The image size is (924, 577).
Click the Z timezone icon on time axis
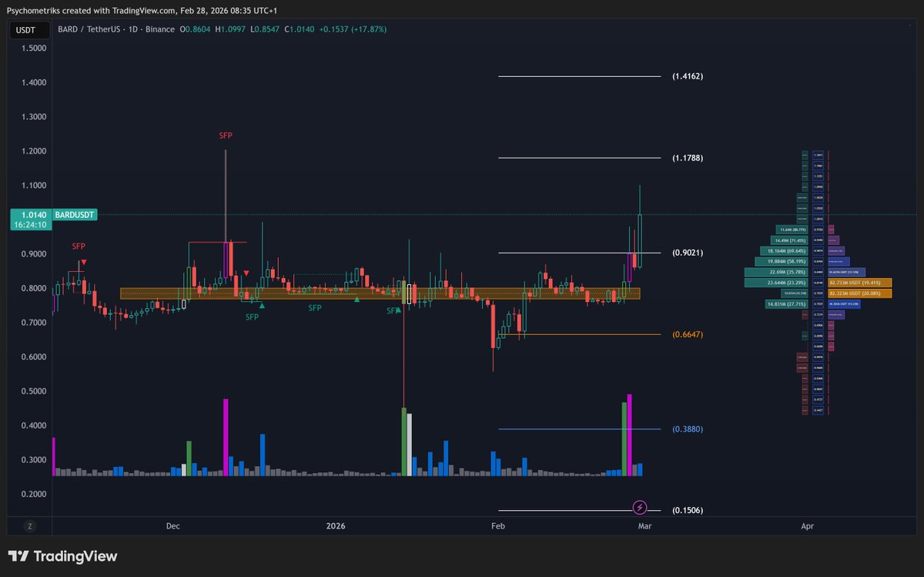point(29,525)
